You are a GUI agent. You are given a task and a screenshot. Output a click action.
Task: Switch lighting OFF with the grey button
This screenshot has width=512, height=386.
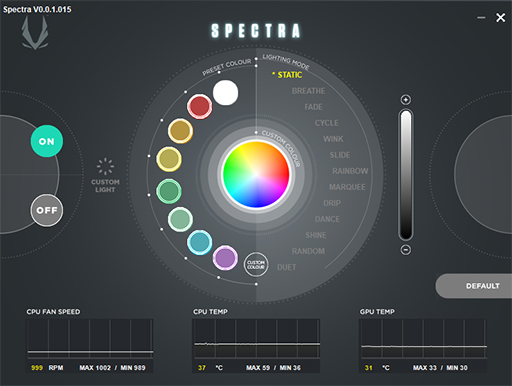pos(47,210)
